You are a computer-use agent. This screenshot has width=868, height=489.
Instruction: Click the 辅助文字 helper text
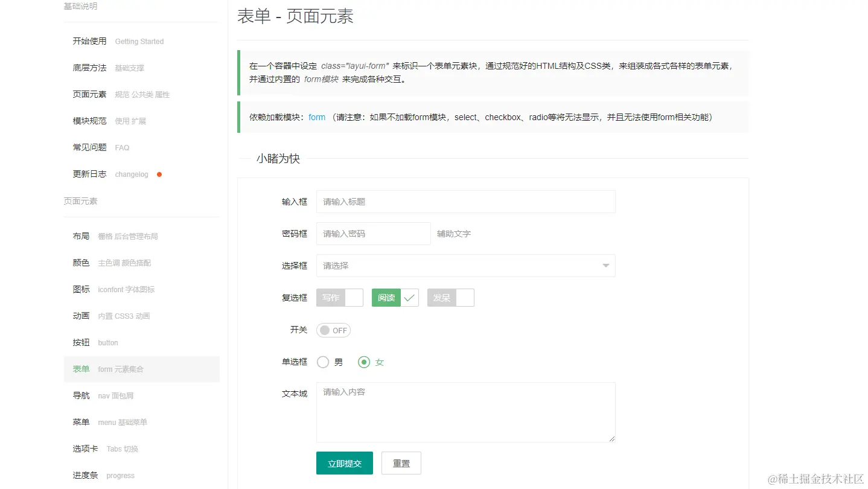point(454,234)
